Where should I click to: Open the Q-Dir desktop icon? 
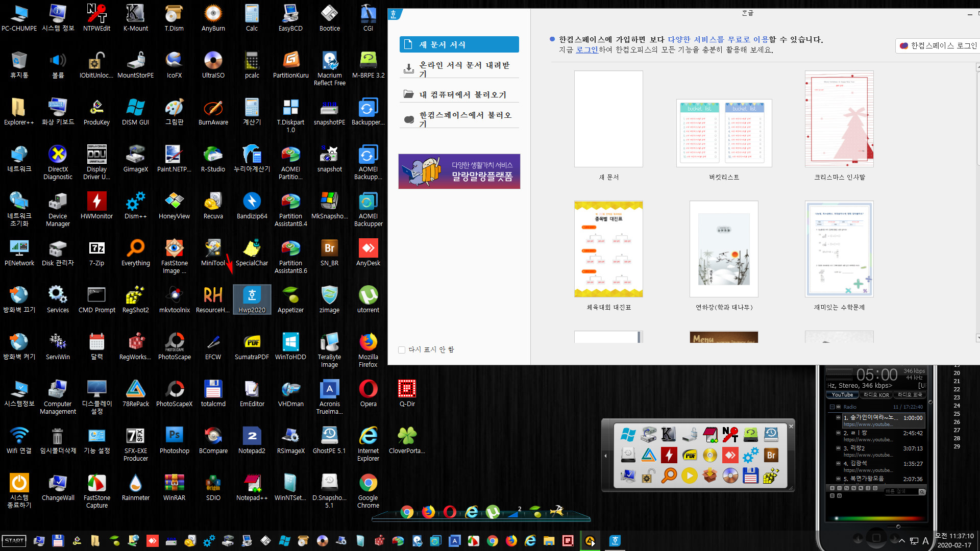point(407,393)
